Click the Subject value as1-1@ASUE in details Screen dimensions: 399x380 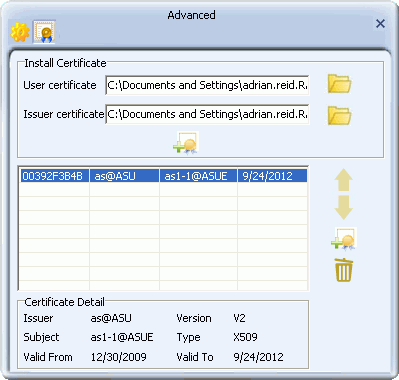[x=122, y=337]
